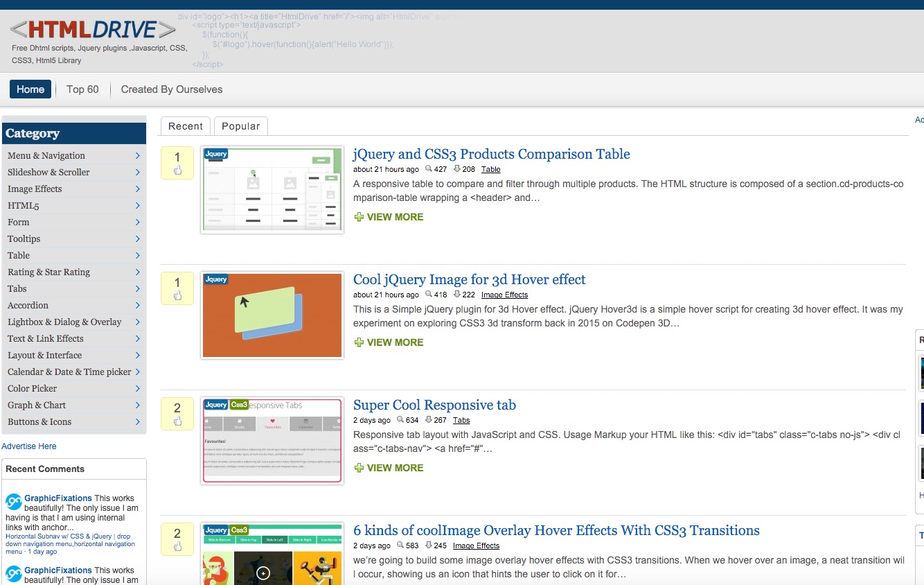This screenshot has width=924, height=585.
Task: Open Cool jQuery Image for 3d Hover effect
Action: tap(469, 279)
